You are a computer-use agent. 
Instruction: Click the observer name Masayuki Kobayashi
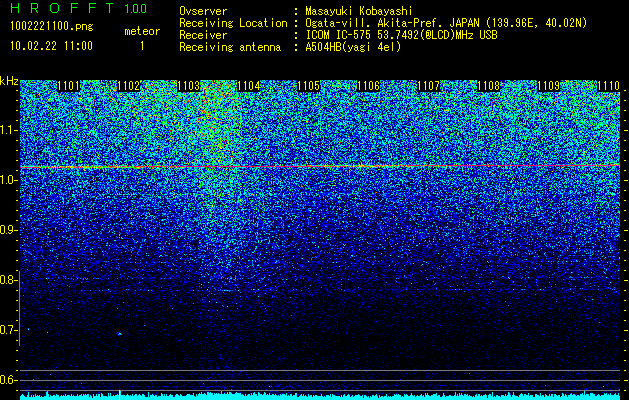(359, 11)
